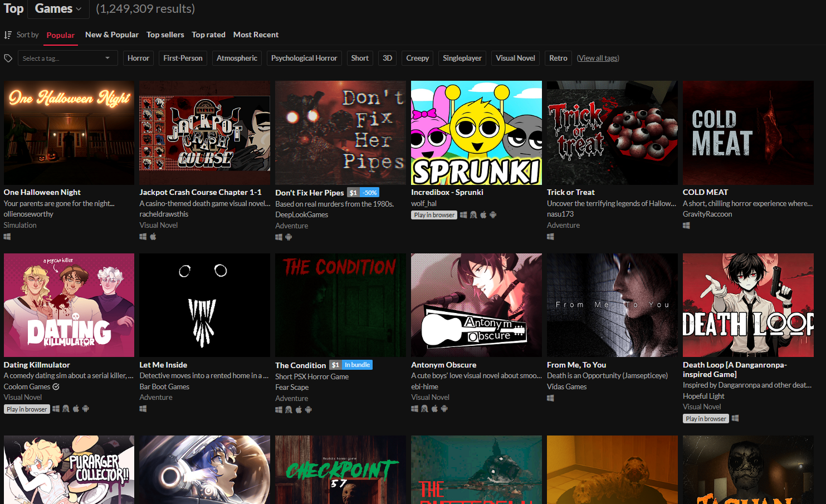Click the Windows icon under The Condition
The width and height of the screenshot is (826, 504).
(279, 410)
